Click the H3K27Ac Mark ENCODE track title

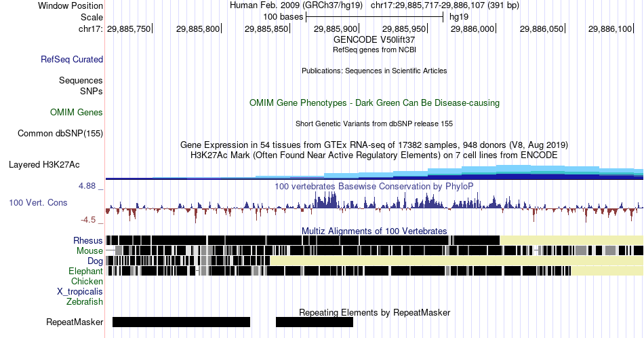click(x=374, y=155)
